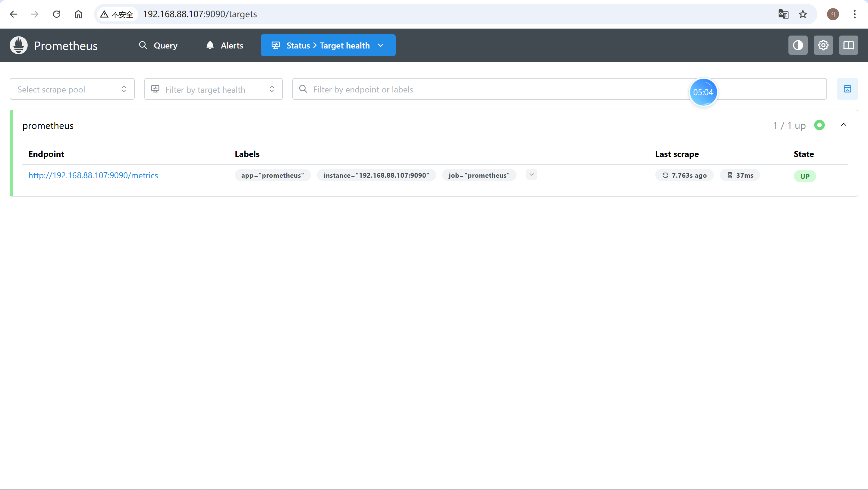Click the browser address bar URL
This screenshot has width=868, height=490.
[x=200, y=14]
